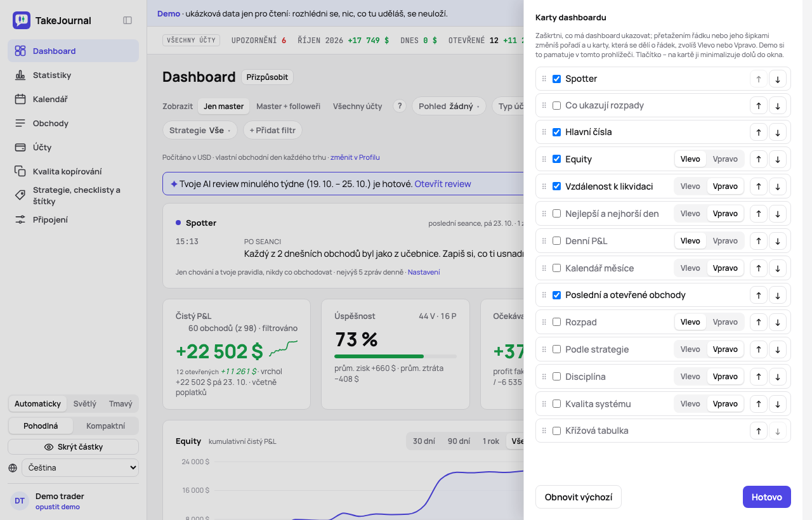Click the TakeJournal logo icon
The width and height of the screenshot is (812, 520).
tap(22, 20)
